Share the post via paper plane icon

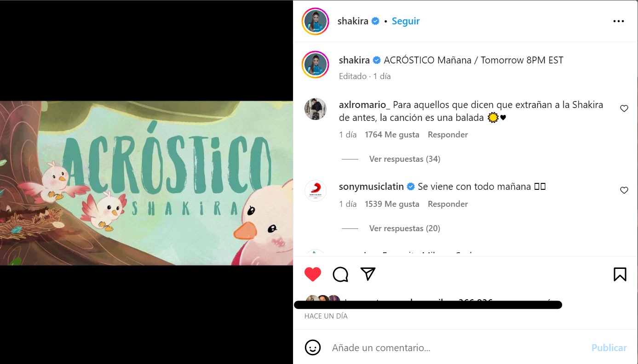368,274
